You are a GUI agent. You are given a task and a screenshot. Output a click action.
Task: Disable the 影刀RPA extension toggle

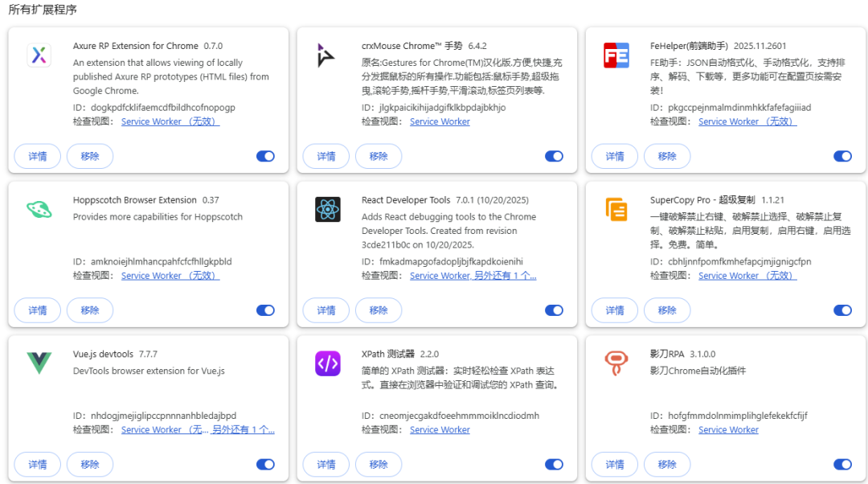click(842, 464)
